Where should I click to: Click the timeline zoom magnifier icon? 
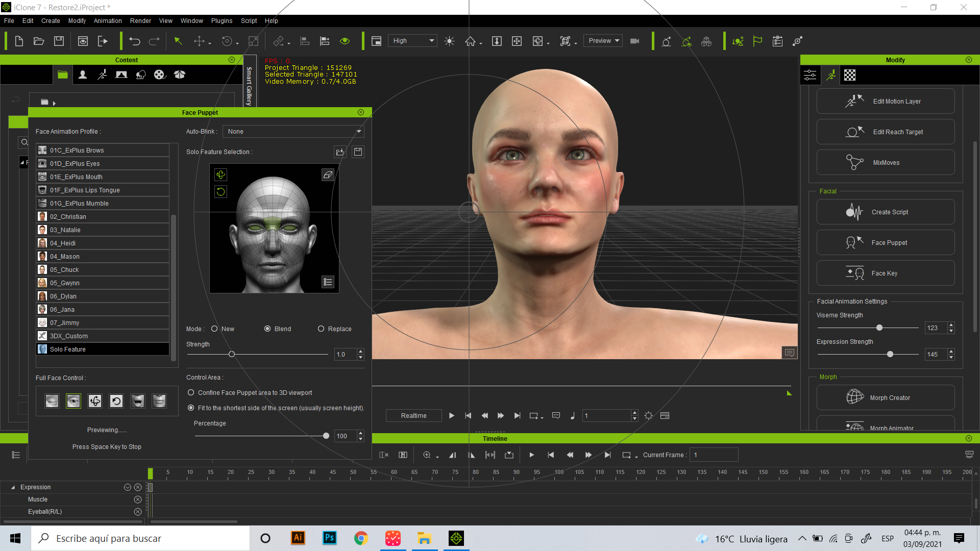coord(427,455)
